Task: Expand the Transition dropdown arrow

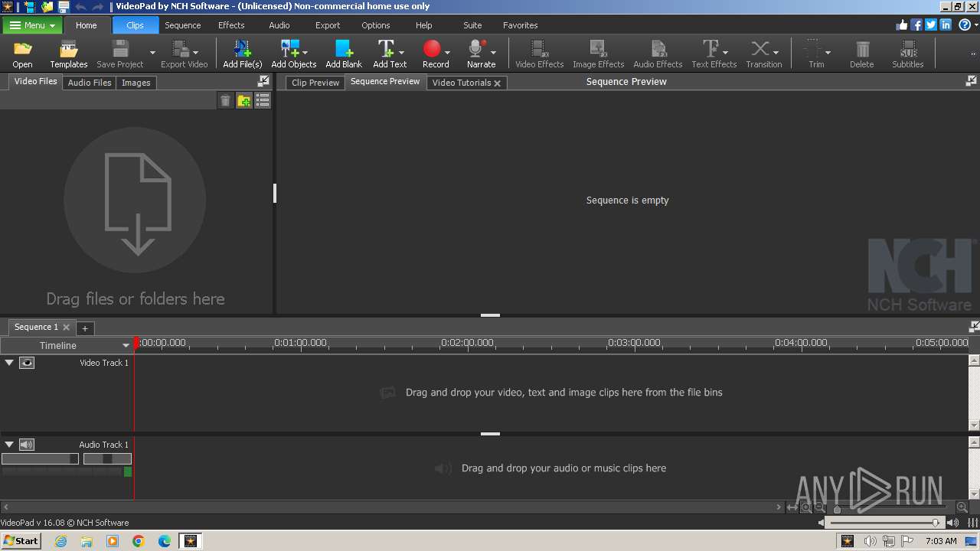Action: (776, 53)
